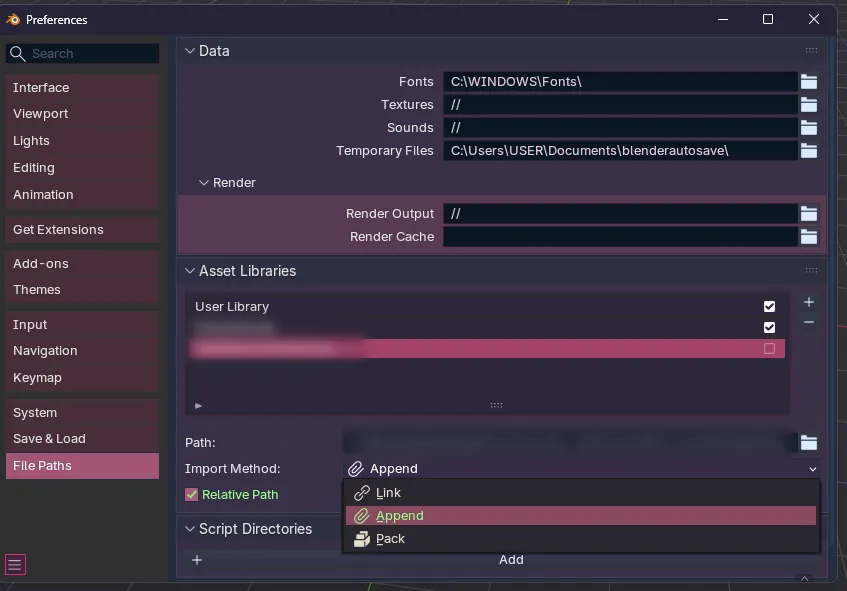Image resolution: width=847 pixels, height=591 pixels.
Task: Click the empty Render Cache field
Action: pyautogui.click(x=620, y=237)
